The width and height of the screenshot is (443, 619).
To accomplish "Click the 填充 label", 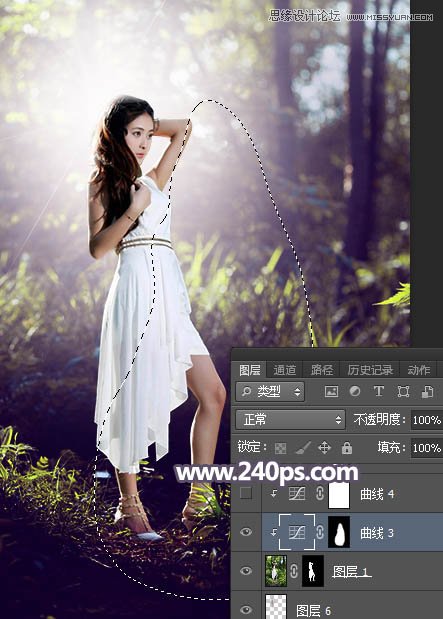I will click(391, 447).
